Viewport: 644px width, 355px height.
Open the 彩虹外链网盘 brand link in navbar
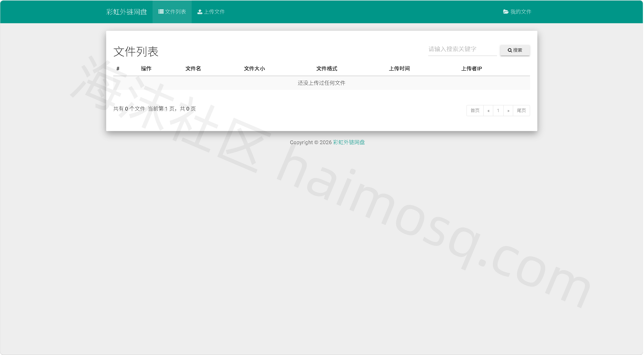pyautogui.click(x=127, y=12)
